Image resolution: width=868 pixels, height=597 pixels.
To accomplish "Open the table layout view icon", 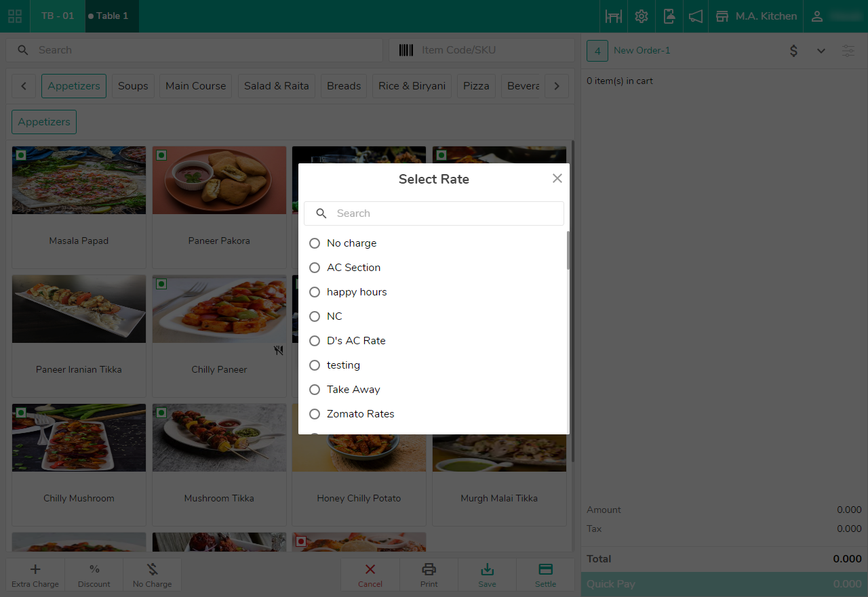I will [614, 16].
